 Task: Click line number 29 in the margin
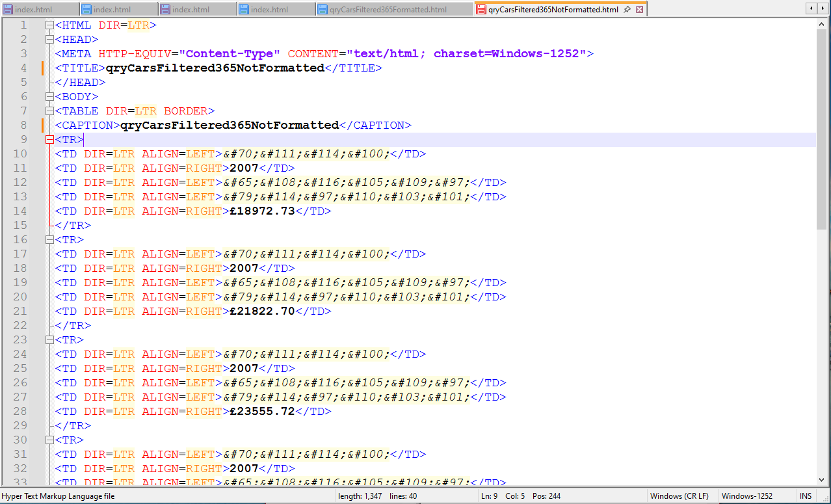click(20, 425)
